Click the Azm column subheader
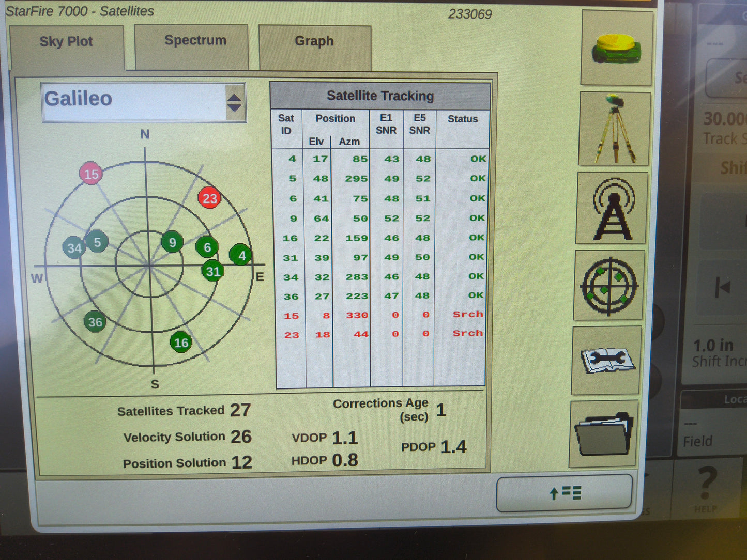The width and height of the screenshot is (747, 560). (349, 142)
